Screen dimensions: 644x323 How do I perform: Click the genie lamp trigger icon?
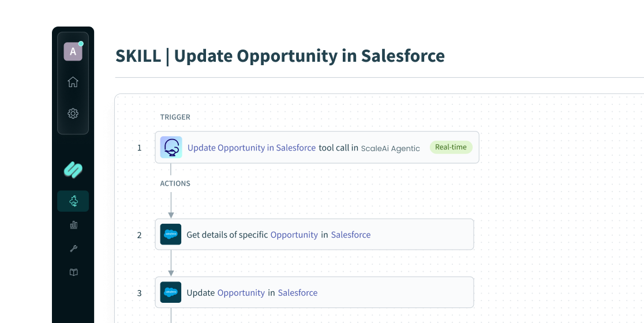tap(171, 147)
